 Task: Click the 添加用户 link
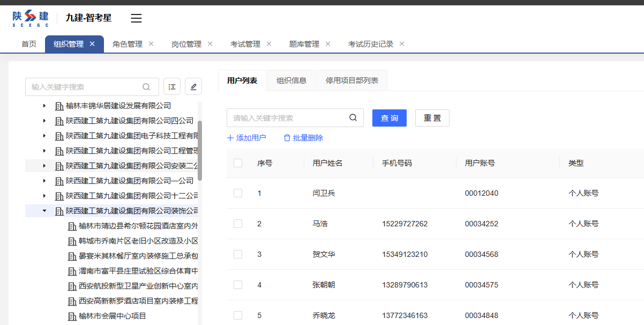coord(246,138)
